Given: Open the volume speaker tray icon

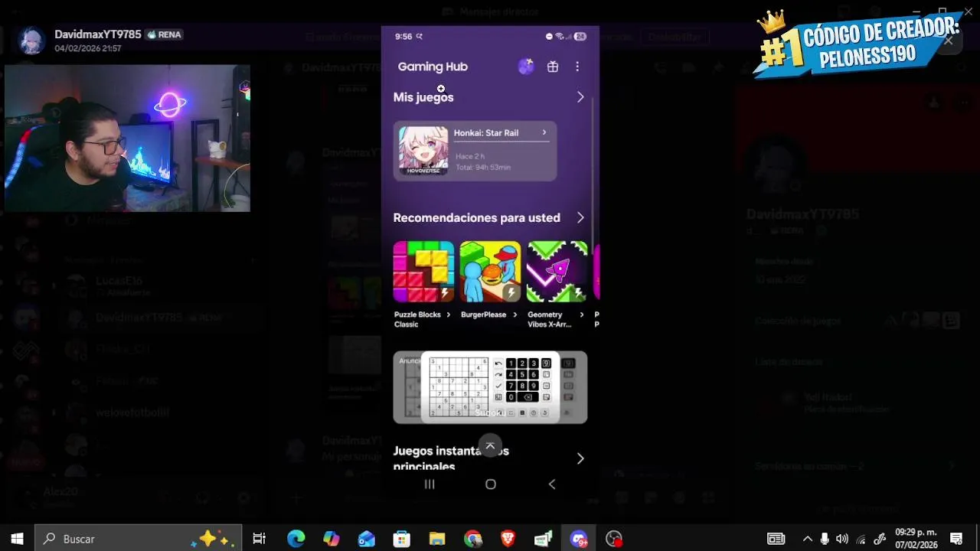Looking at the screenshot, I should [x=842, y=539].
